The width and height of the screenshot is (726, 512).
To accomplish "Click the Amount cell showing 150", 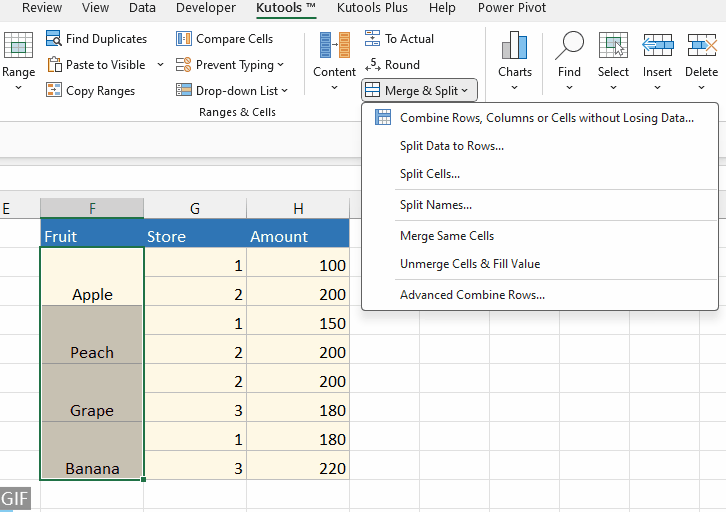I will (298, 320).
